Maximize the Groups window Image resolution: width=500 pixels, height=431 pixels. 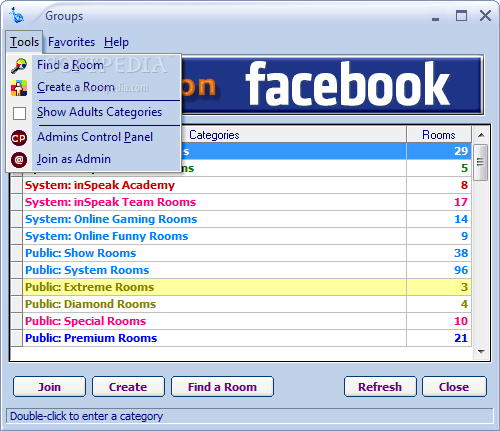[x=461, y=15]
